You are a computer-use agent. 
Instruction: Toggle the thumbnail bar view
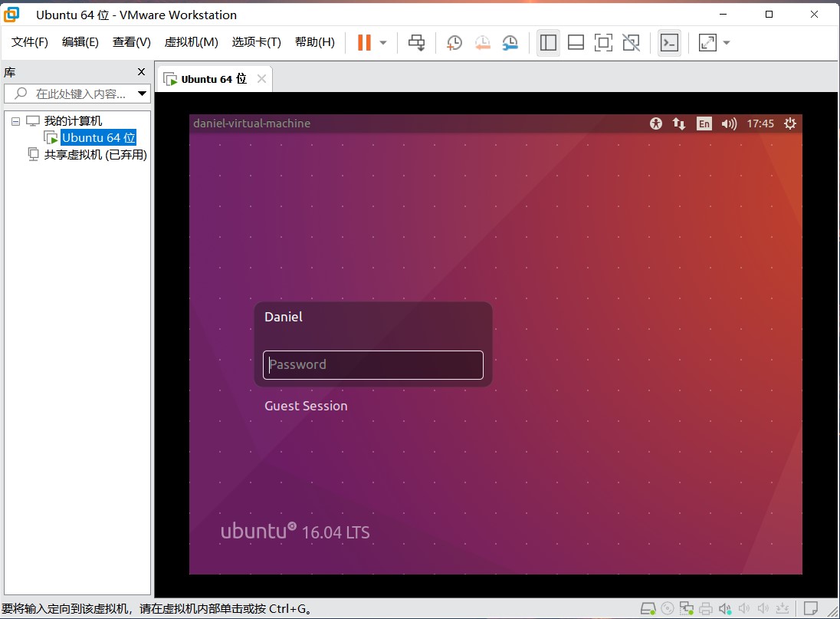576,42
